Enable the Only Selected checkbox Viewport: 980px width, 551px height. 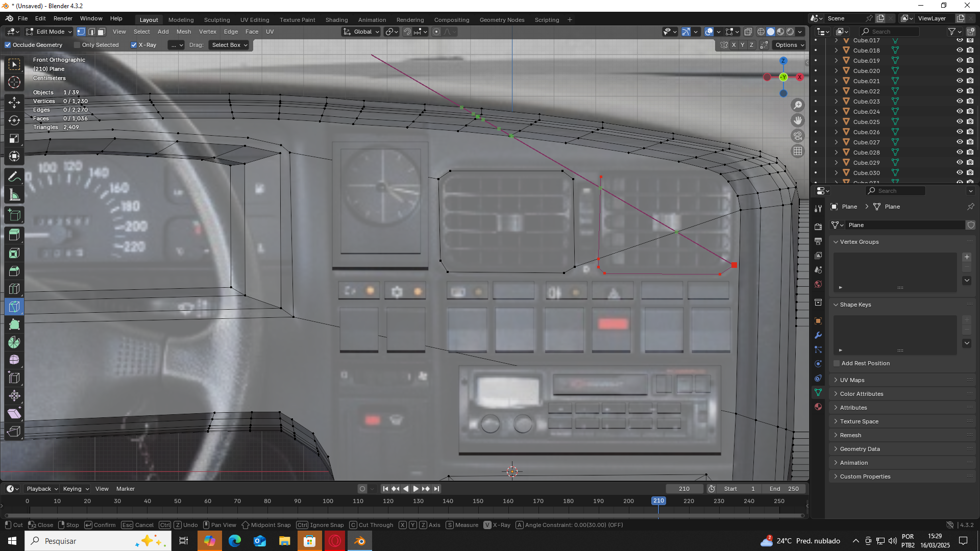point(78,45)
